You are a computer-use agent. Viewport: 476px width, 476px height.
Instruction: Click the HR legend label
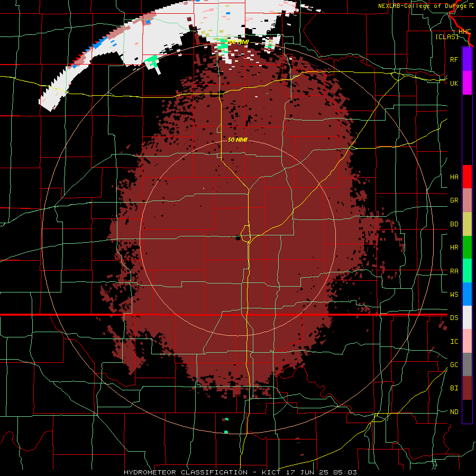(454, 248)
